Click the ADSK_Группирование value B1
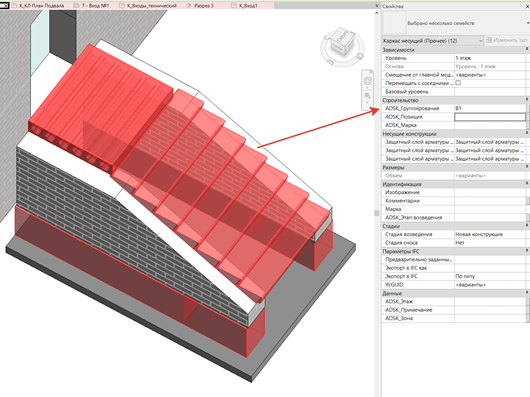530x397 pixels. (490, 108)
